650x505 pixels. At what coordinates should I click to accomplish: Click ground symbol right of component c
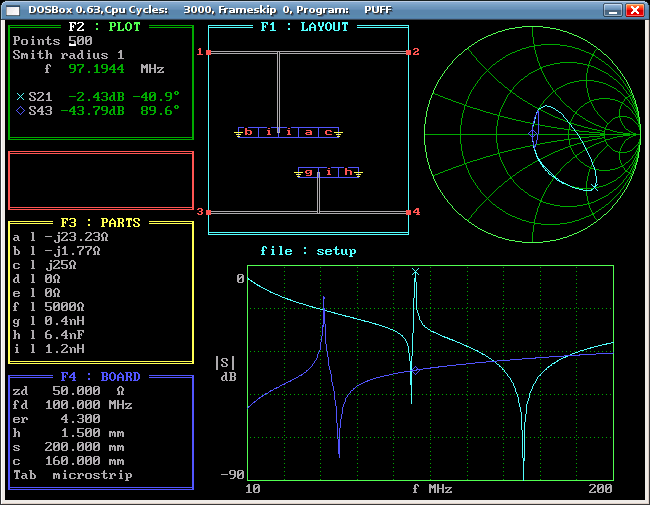[339, 134]
